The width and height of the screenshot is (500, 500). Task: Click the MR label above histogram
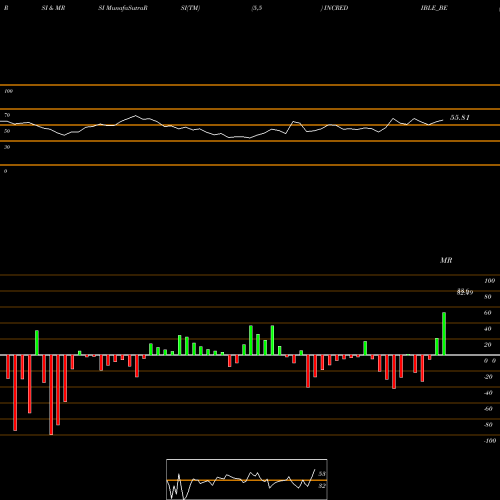pos(446,260)
